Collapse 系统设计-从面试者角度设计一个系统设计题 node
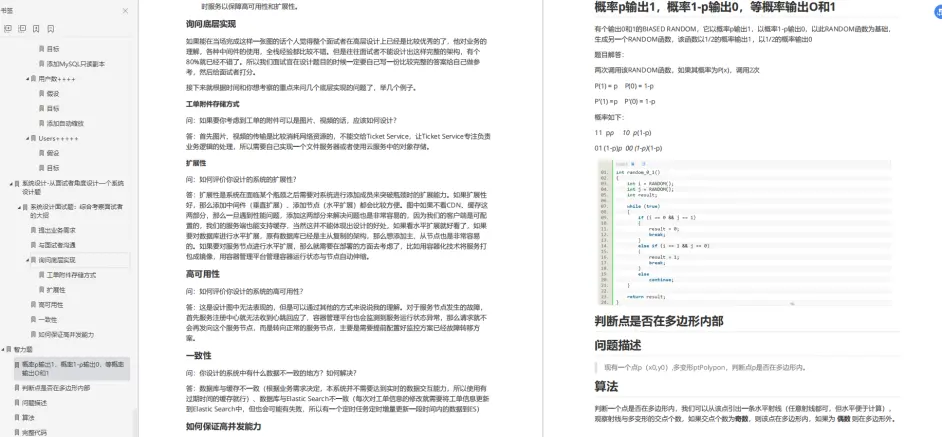This screenshot has width=942, height=437. (x=10, y=183)
